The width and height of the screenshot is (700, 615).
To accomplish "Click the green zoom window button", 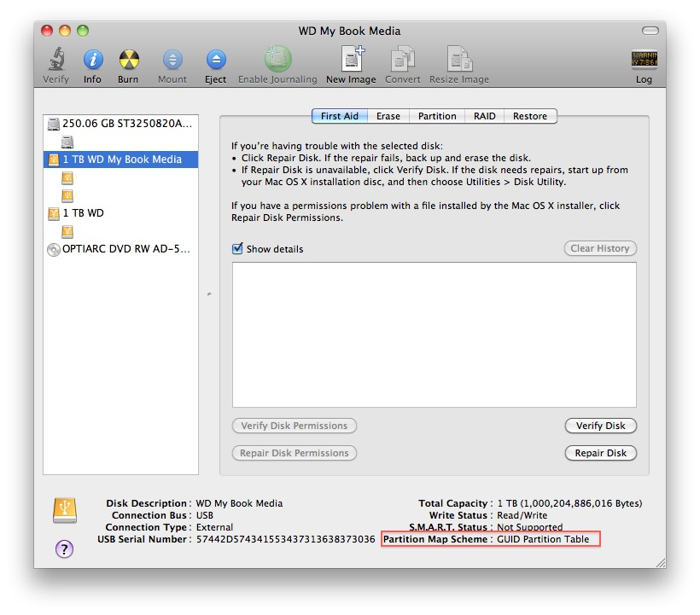I will pos(83,31).
